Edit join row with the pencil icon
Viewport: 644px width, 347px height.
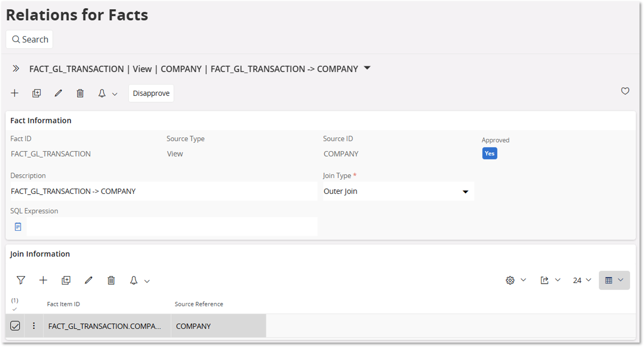coord(88,280)
